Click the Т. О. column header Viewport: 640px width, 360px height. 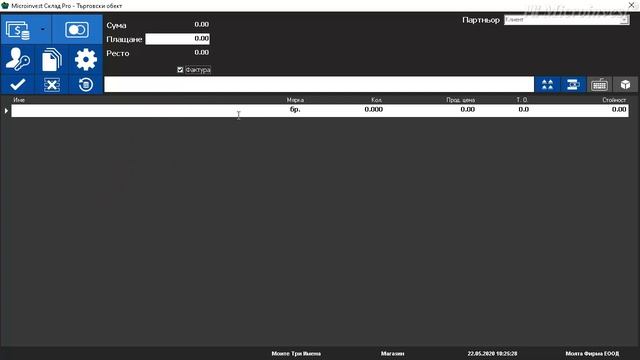pyautogui.click(x=522, y=100)
